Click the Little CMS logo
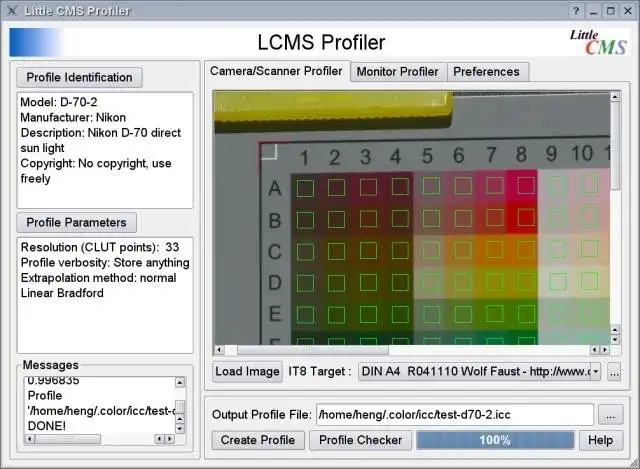Screen dimensions: 640x469 click(x=598, y=42)
